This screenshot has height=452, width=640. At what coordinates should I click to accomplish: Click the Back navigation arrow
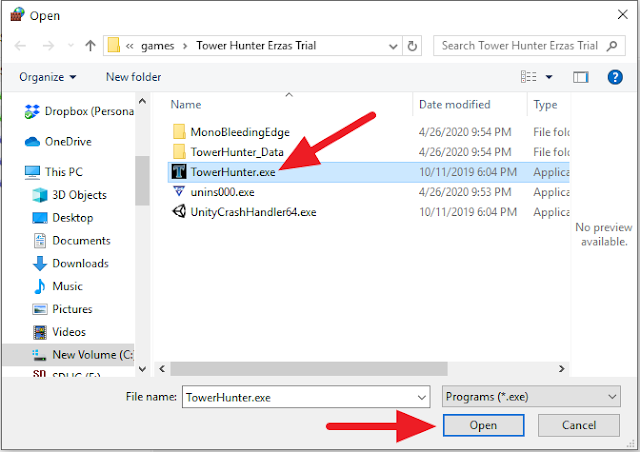point(20,46)
